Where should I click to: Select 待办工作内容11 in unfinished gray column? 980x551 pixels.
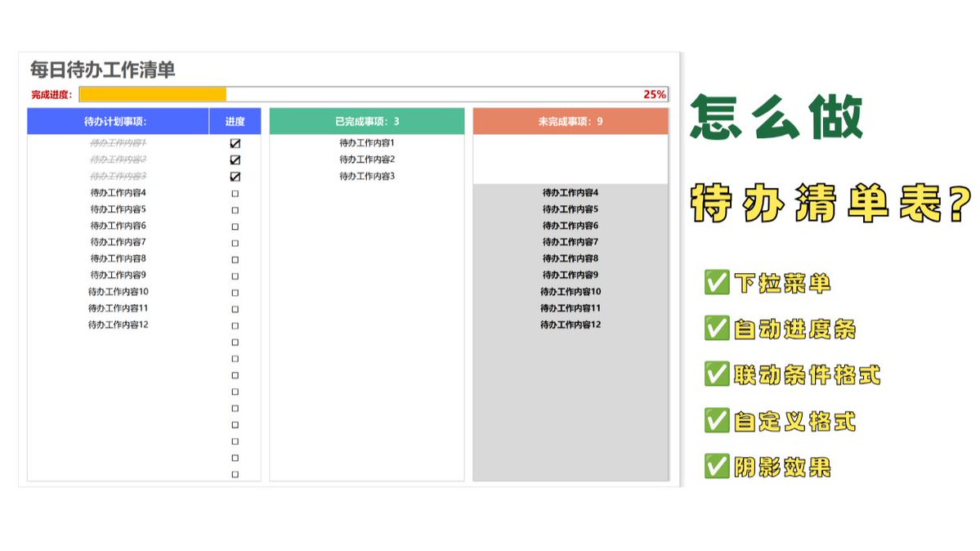[571, 307]
